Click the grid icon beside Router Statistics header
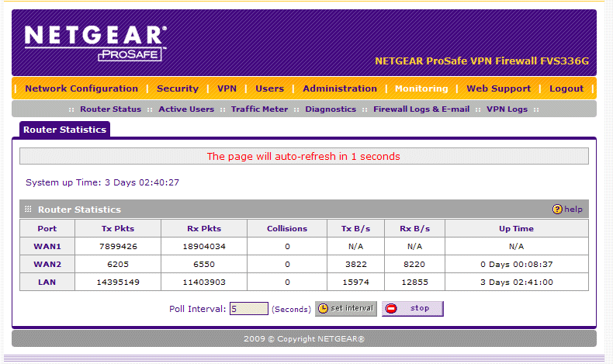This screenshot has height=364, width=613. (28, 210)
